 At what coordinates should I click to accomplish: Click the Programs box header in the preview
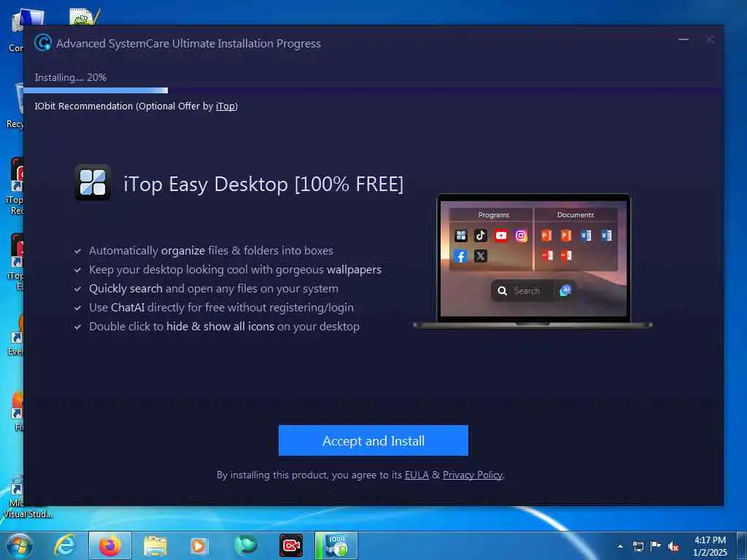(491, 215)
